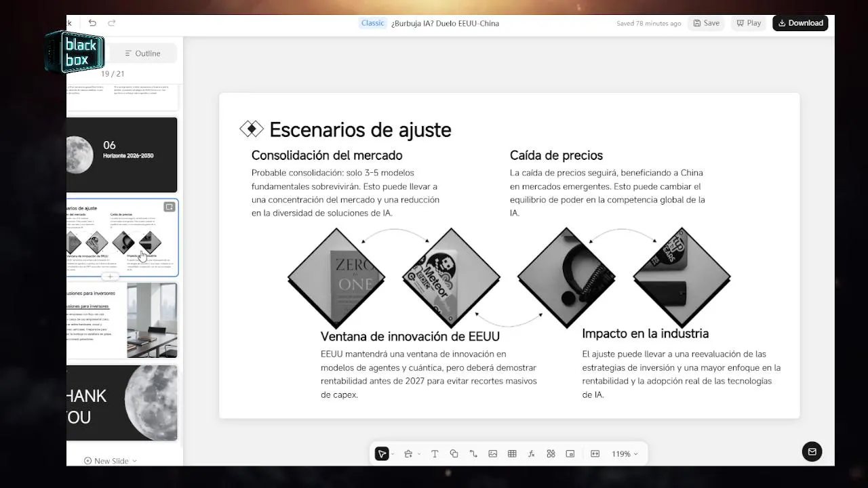Open the mail feedback icon
This screenshot has height=488, width=868.
(812, 452)
